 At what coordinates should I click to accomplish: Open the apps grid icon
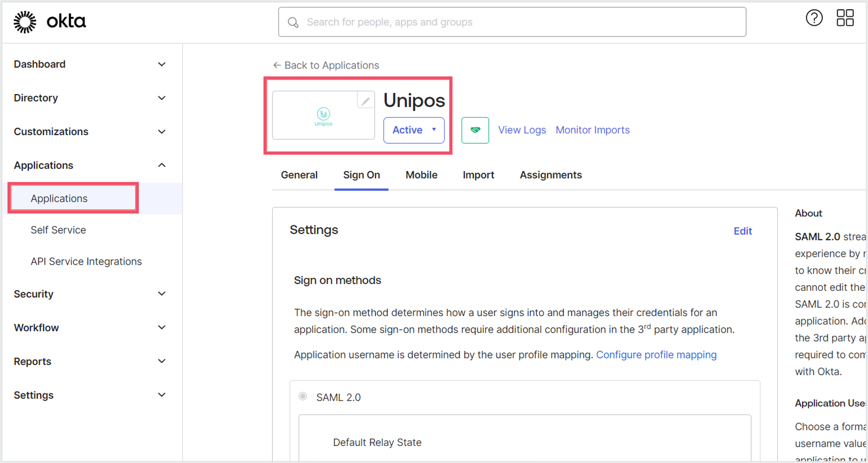coord(845,18)
